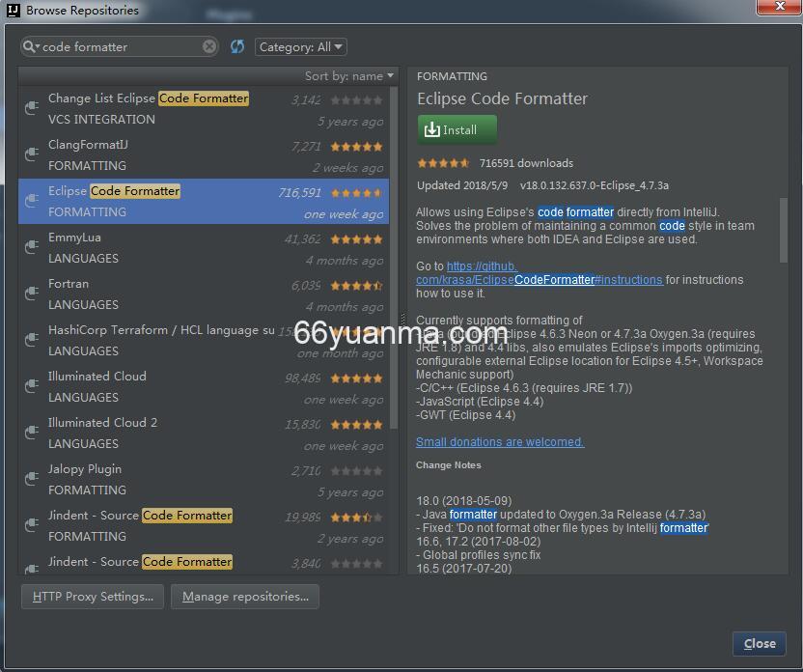Click the plugin icon next to ClangFormatIJ
Image resolution: width=803 pixels, height=672 pixels.
coord(31,155)
